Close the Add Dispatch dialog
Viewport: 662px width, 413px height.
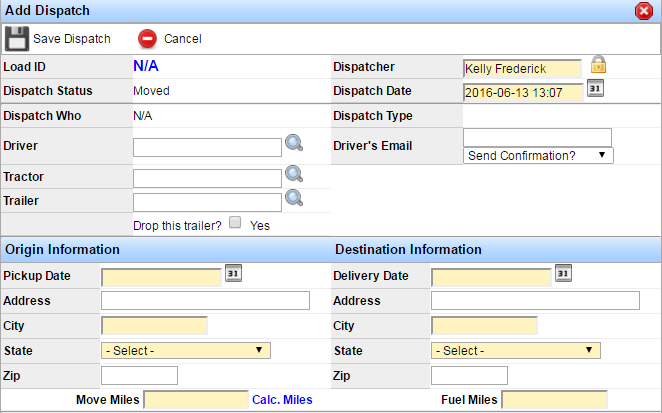(644, 11)
